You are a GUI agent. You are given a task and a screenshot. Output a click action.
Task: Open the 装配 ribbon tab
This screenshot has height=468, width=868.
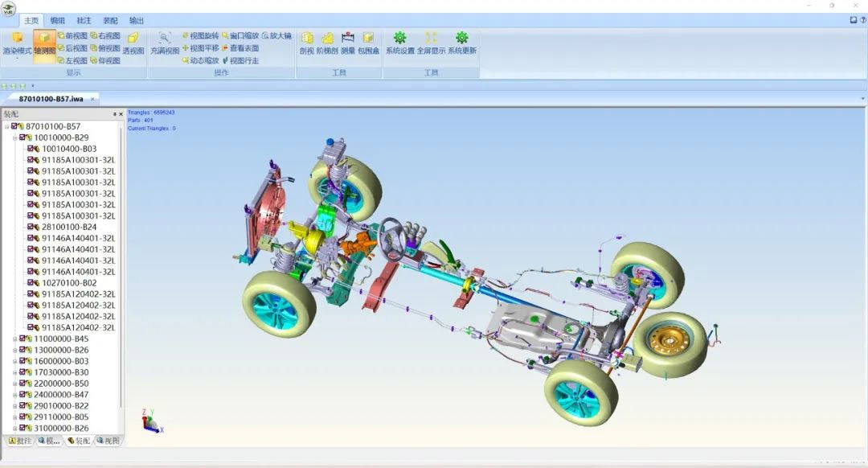pos(110,20)
